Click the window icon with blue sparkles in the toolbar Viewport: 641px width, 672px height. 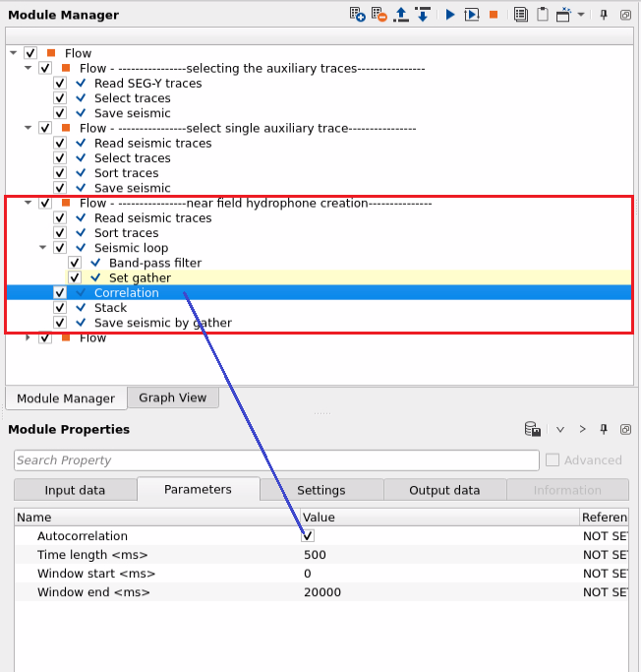click(563, 15)
